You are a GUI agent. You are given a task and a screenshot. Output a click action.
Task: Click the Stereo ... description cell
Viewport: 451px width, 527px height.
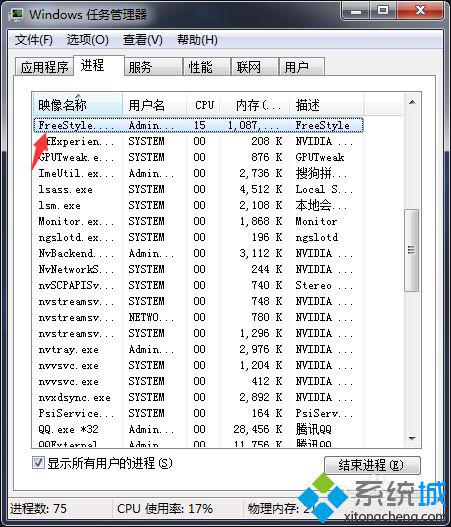click(x=324, y=285)
